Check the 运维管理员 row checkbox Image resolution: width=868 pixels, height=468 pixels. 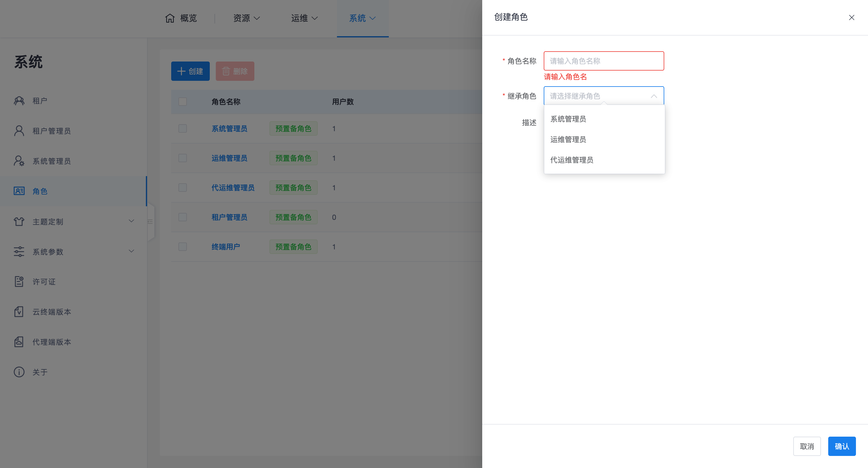click(183, 158)
